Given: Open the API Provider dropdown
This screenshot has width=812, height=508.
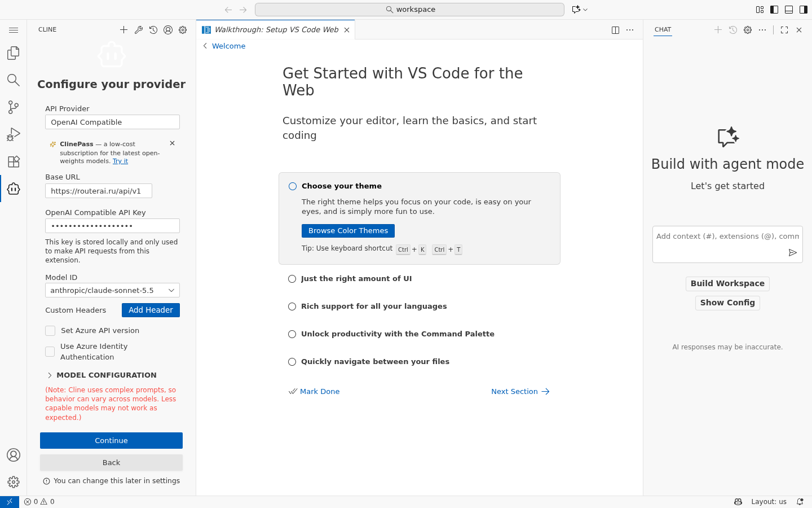Looking at the screenshot, I should (112, 122).
